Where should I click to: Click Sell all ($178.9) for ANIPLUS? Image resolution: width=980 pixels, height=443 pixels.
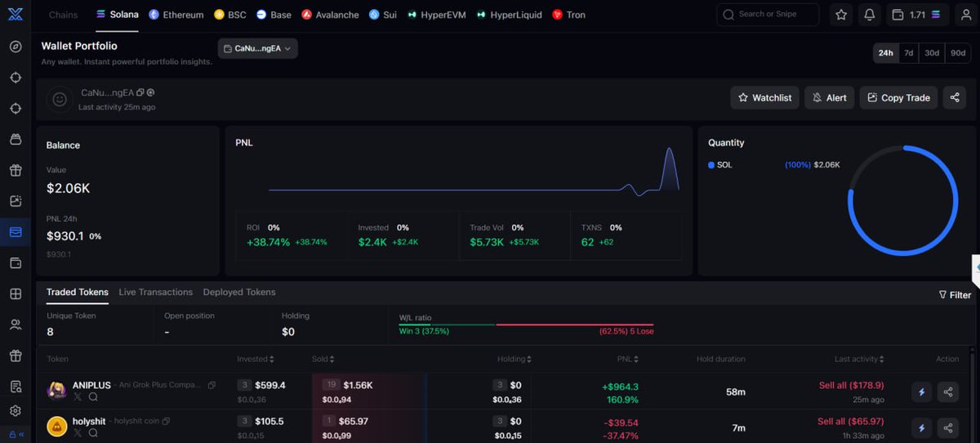pos(851,385)
